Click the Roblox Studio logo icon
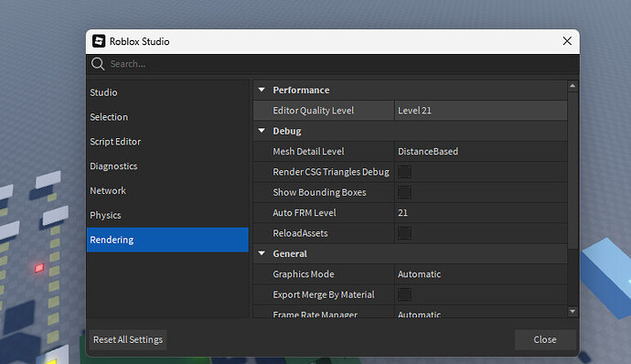The height and width of the screenshot is (364, 631). (x=99, y=41)
